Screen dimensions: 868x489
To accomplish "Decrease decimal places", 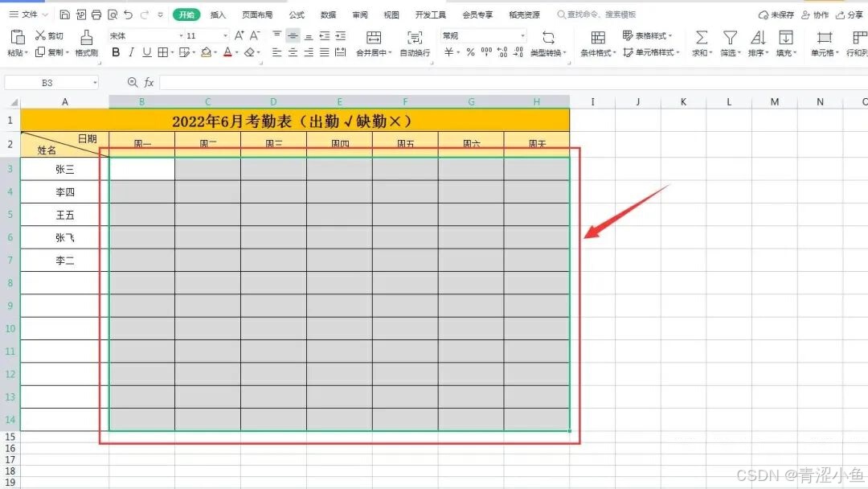I will tap(518, 52).
